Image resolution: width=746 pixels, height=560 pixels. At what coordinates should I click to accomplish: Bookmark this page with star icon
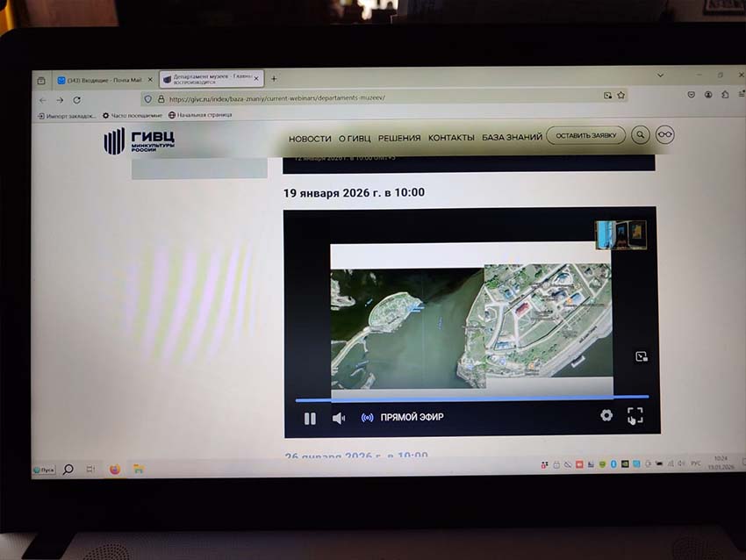(620, 96)
